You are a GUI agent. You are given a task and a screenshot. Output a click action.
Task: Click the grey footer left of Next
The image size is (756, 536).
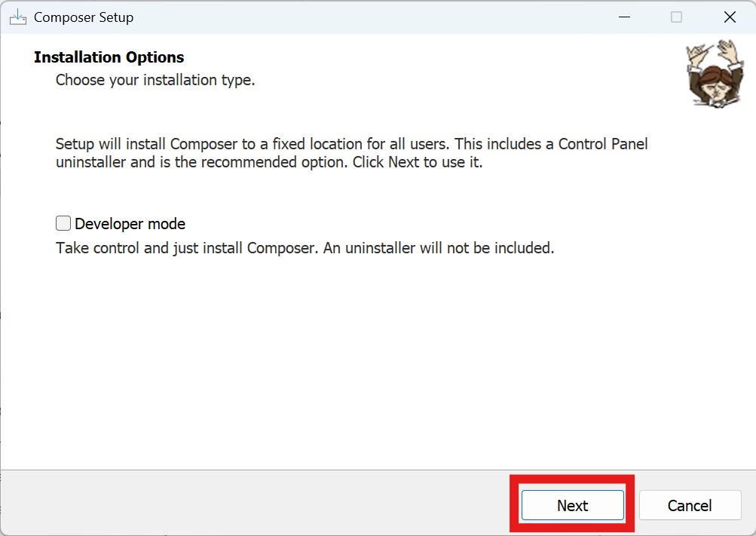pyautogui.click(x=256, y=504)
